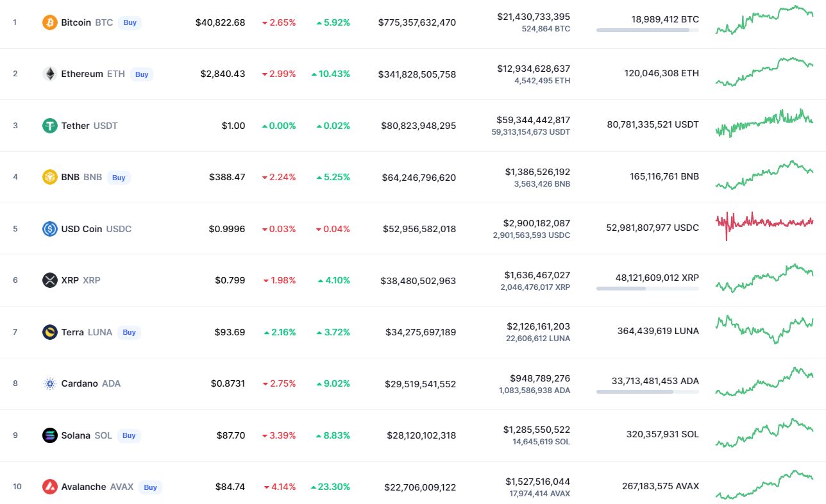Click XRP's circulating supply progress bar
Screen dimensions: 826x504
coord(647,289)
